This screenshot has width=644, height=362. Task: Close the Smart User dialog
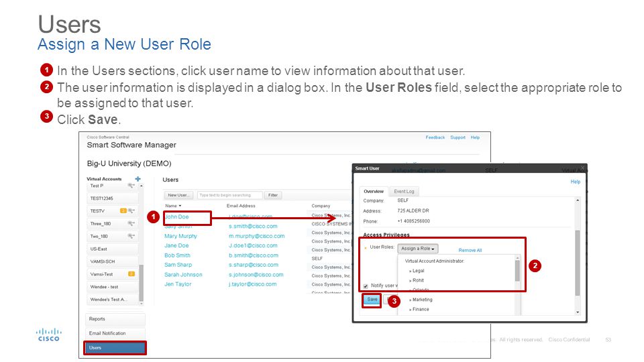click(x=582, y=168)
